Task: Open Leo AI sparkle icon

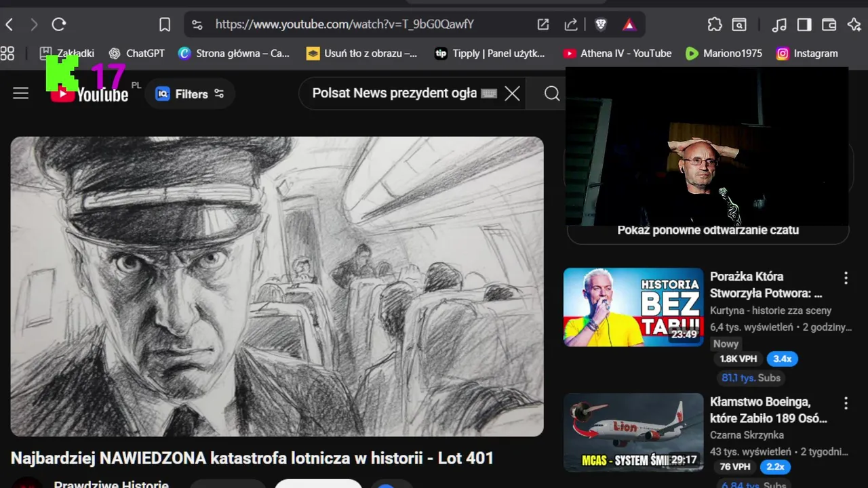Action: pyautogui.click(x=854, y=25)
